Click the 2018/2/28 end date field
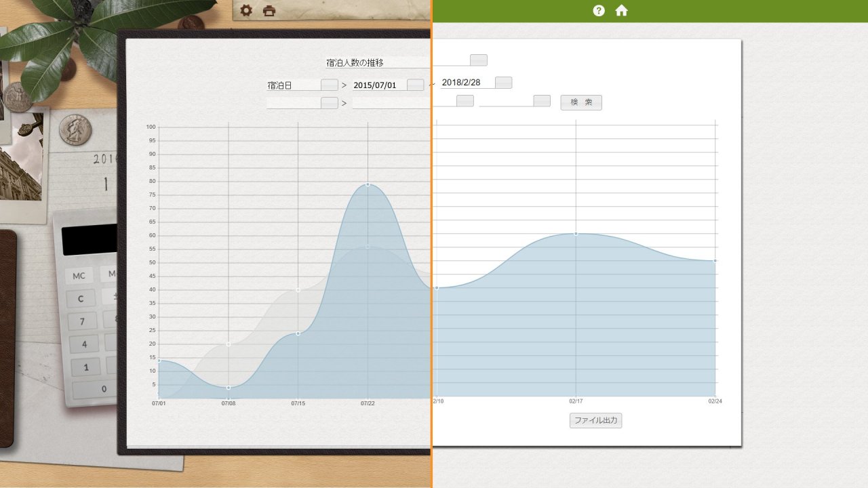Screen dimensions: 868x488 pyautogui.click(x=467, y=83)
